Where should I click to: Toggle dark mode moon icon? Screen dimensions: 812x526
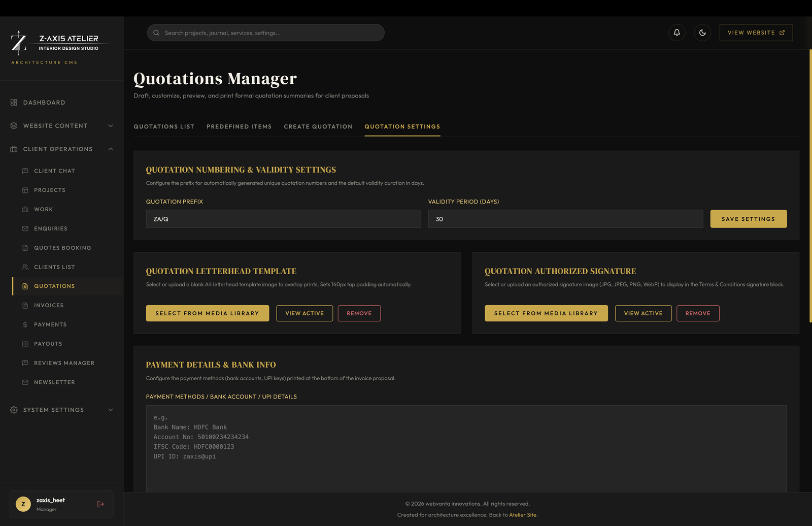click(x=702, y=32)
